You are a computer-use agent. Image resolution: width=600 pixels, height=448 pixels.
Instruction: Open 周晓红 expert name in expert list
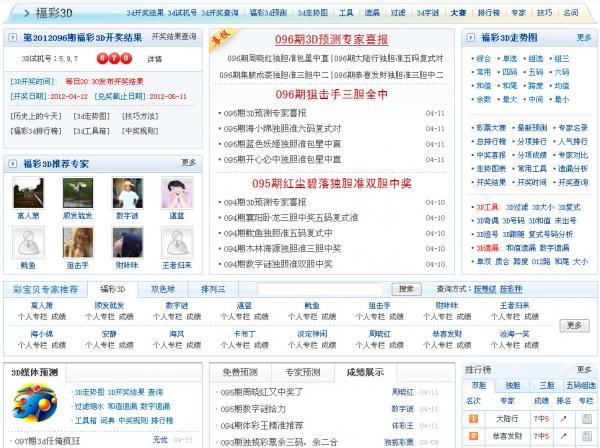380,334
